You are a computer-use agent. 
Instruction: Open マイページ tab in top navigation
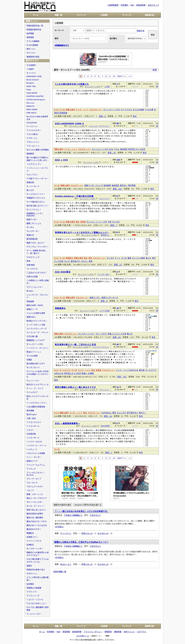click(81, 15)
